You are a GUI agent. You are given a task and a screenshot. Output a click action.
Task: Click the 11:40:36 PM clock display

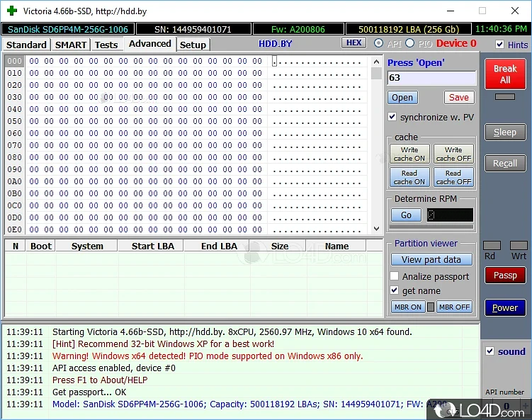pos(501,29)
